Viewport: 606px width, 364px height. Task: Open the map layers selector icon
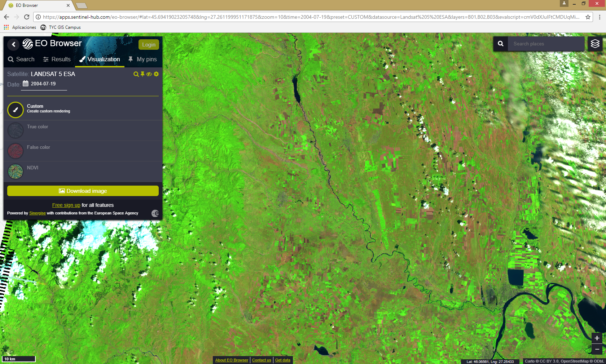point(595,44)
